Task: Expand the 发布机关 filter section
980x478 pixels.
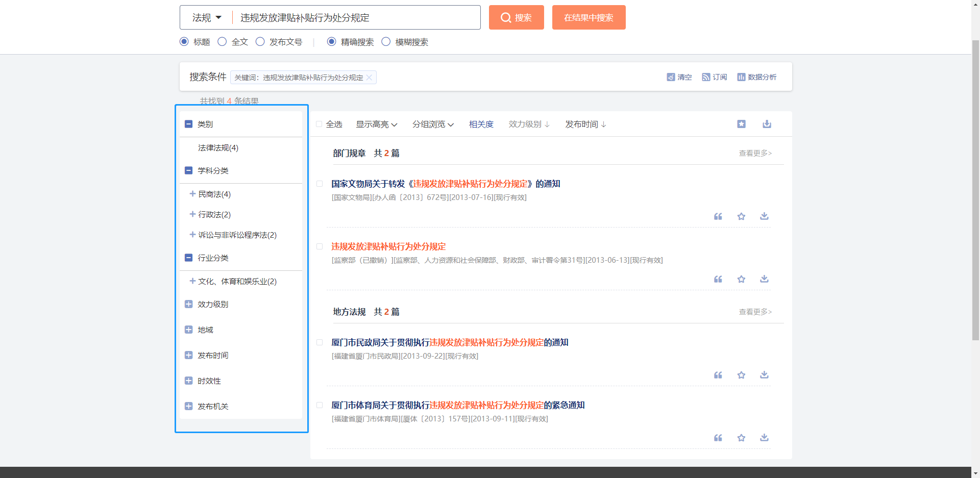Action: click(188, 406)
